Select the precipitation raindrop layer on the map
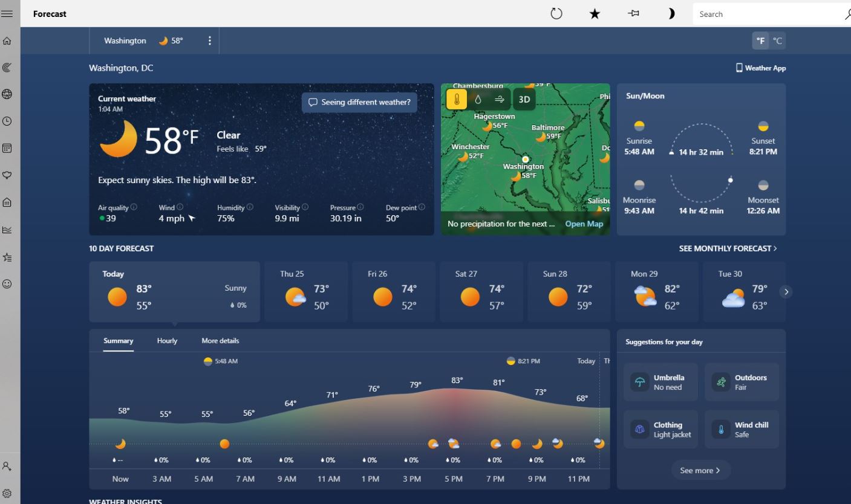Screen dimensions: 851x504 (x=478, y=99)
